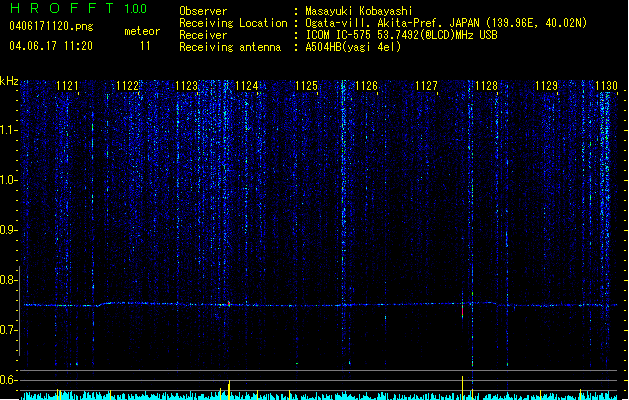
Task: Click the 1.0 kHz frequency axis label
Action: tap(8, 180)
